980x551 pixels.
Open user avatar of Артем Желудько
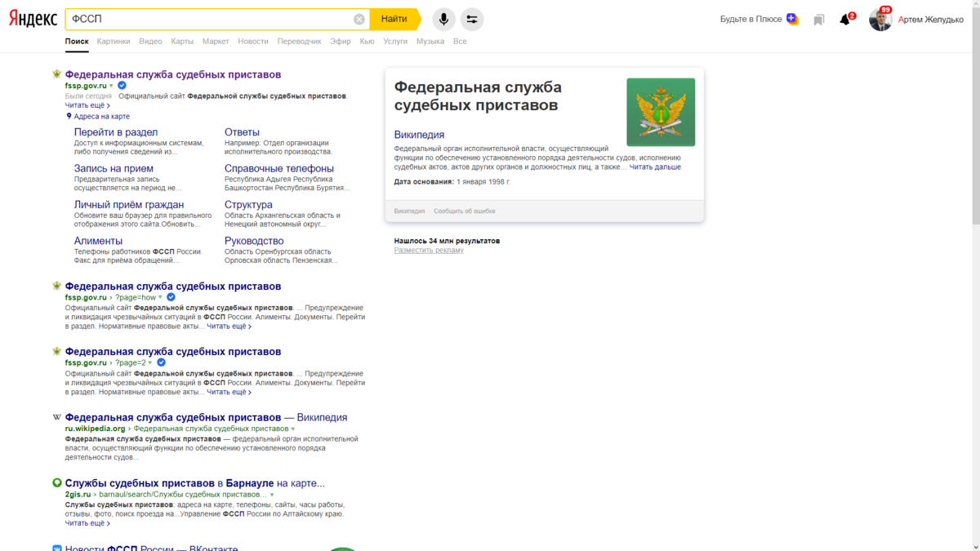[880, 20]
